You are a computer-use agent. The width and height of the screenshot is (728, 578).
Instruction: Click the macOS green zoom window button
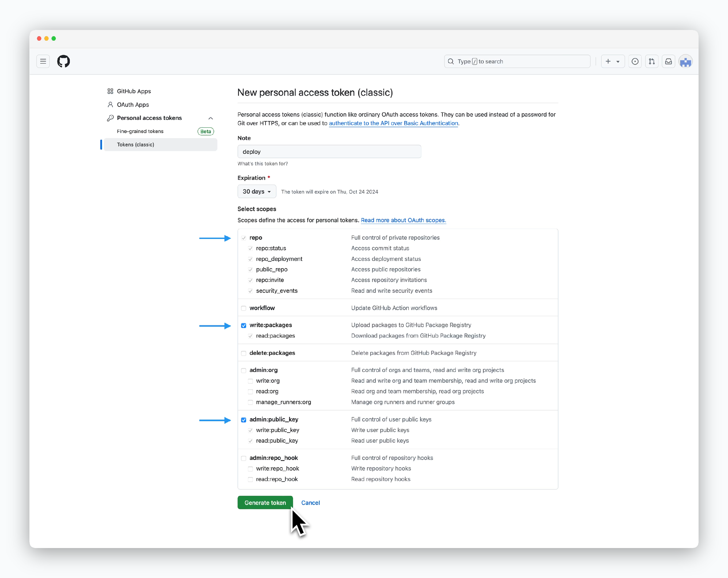54,39
